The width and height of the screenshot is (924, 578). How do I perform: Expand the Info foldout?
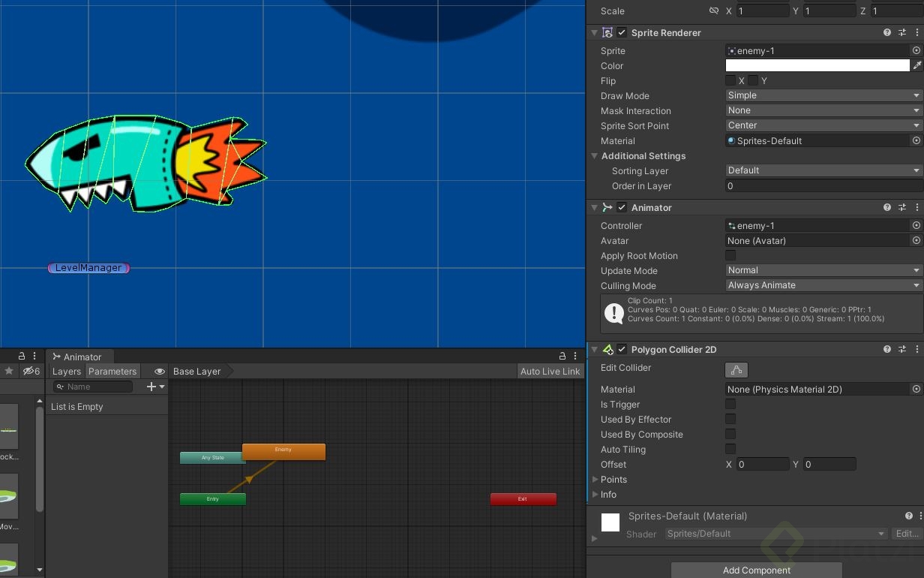(x=595, y=494)
